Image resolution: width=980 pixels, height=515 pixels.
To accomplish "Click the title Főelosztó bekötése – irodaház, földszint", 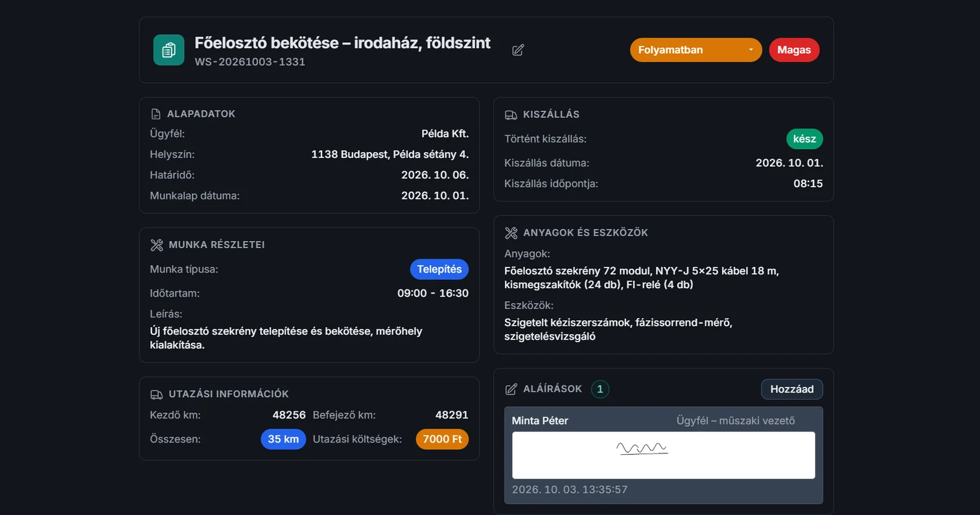I will pos(342,43).
